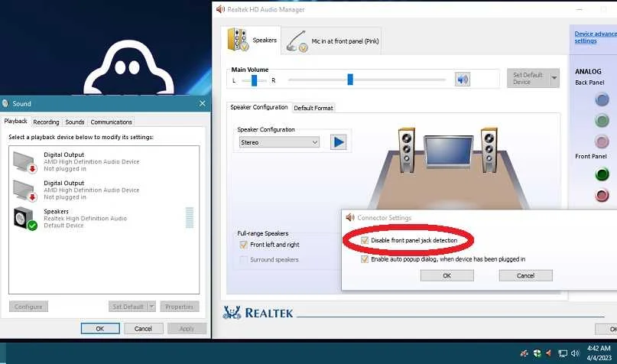Click the Sound dialog title icon
The image size is (617, 364).
[x=5, y=103]
